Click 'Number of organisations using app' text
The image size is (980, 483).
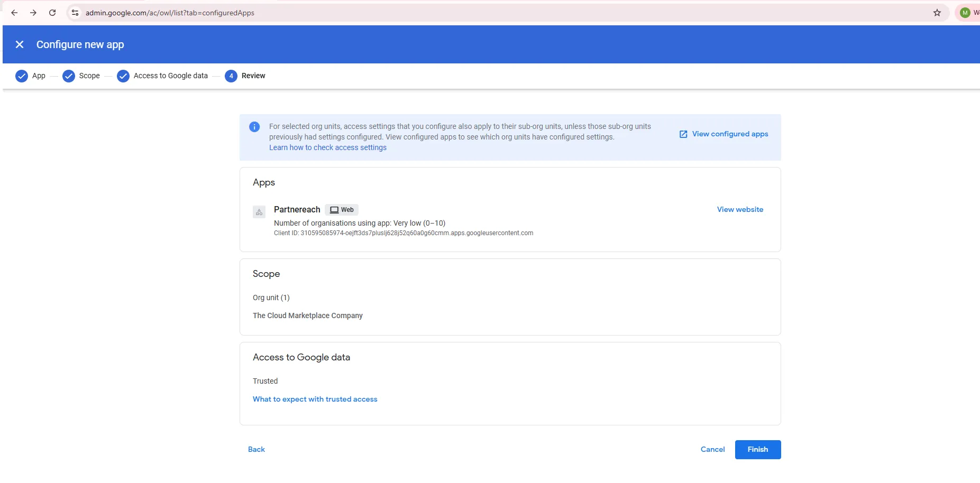pyautogui.click(x=360, y=223)
